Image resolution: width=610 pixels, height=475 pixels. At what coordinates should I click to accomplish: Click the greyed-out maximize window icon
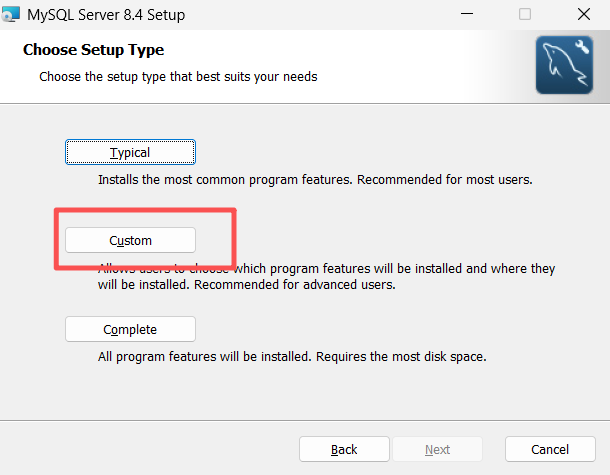click(525, 15)
